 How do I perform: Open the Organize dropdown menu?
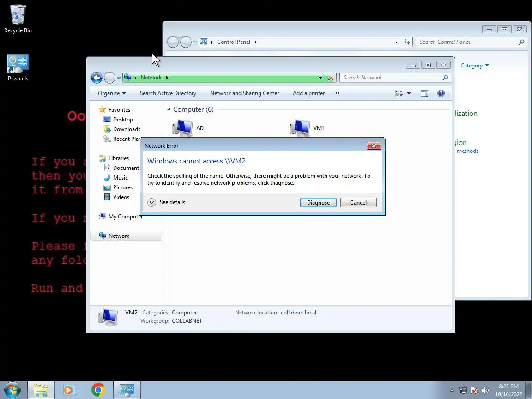(112, 93)
